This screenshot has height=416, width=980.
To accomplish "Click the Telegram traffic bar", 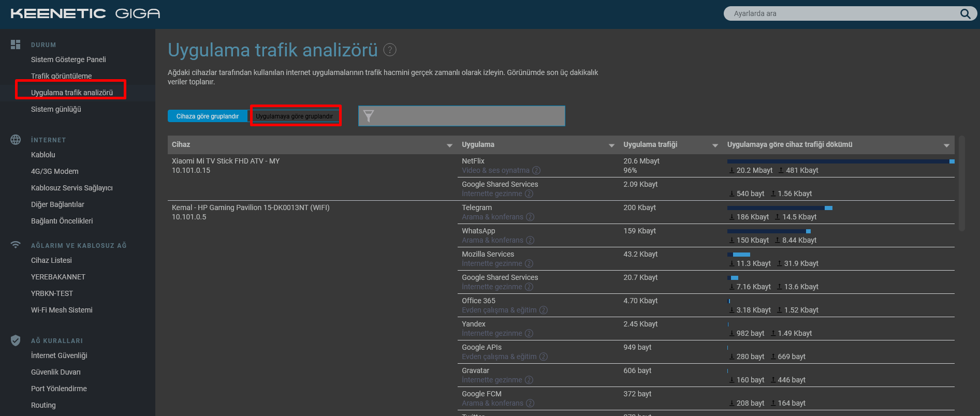I will click(x=780, y=208).
